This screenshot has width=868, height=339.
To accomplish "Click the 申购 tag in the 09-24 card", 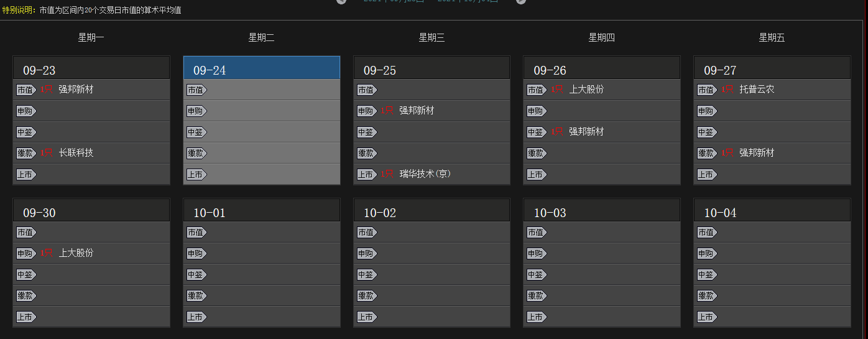I will coord(196,111).
